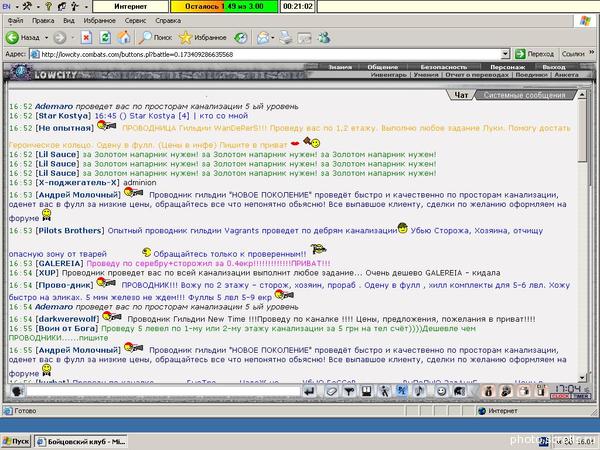The width and height of the screenshot is (600, 450).
Task: Open the Поединки link
Action: click(x=531, y=75)
